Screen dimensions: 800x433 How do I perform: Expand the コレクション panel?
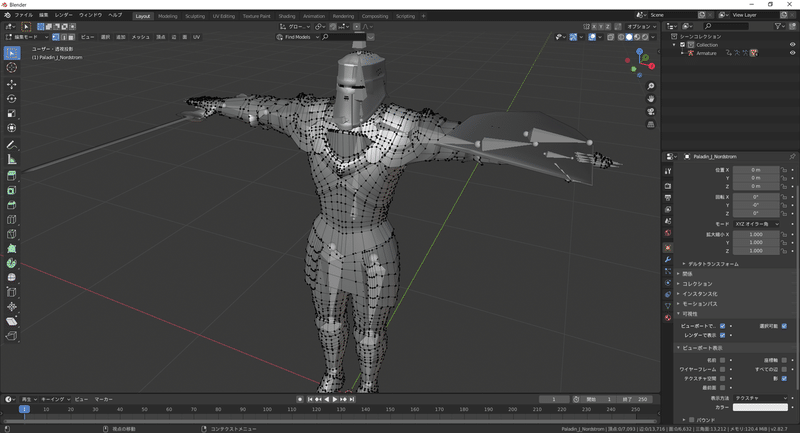click(x=697, y=284)
